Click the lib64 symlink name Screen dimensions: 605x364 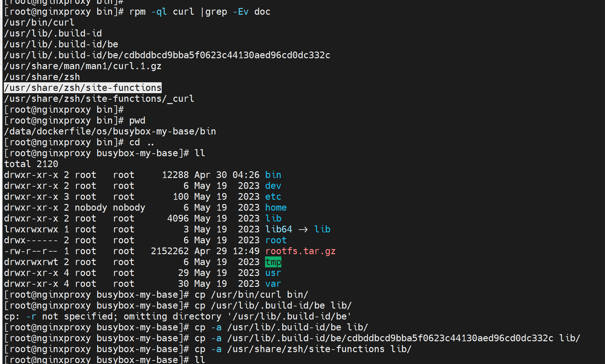(278, 229)
